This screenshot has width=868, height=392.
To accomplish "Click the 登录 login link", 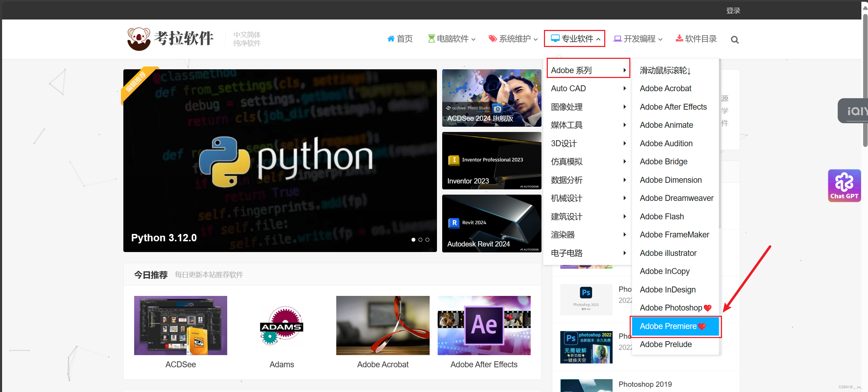I will point(733,10).
